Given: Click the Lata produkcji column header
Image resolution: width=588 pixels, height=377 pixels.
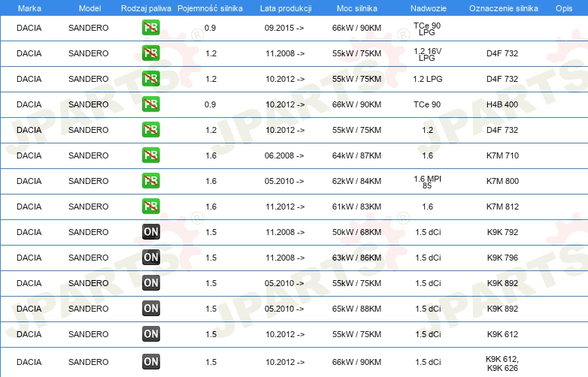Looking at the screenshot, I should tap(286, 8).
